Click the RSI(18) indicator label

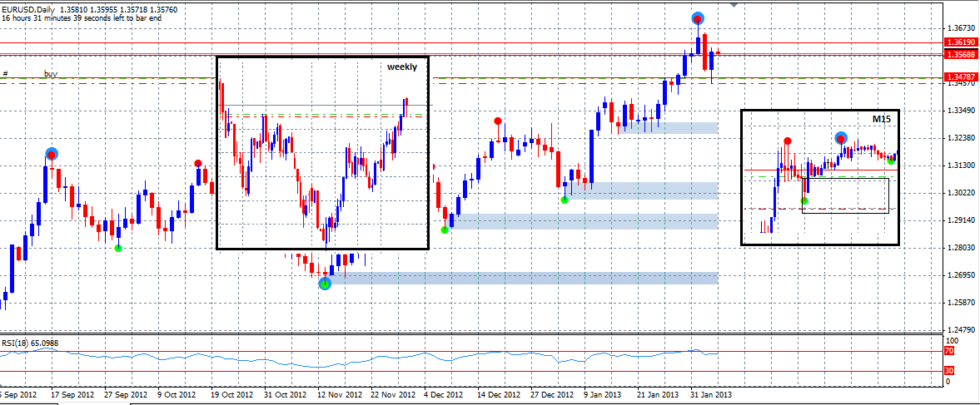coord(29,343)
